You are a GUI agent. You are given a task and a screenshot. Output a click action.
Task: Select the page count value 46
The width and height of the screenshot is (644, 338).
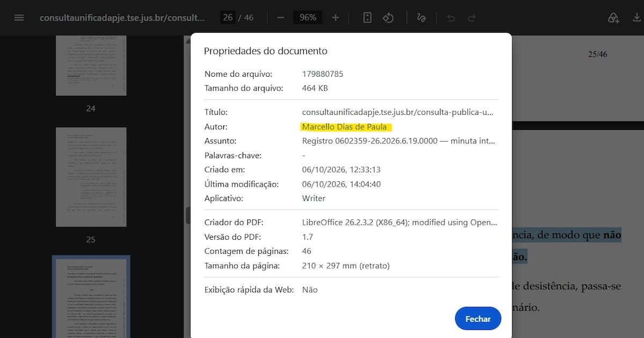[x=306, y=251]
